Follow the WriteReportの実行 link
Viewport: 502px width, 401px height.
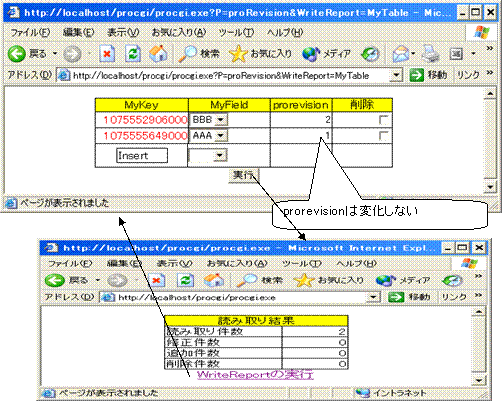tap(255, 375)
